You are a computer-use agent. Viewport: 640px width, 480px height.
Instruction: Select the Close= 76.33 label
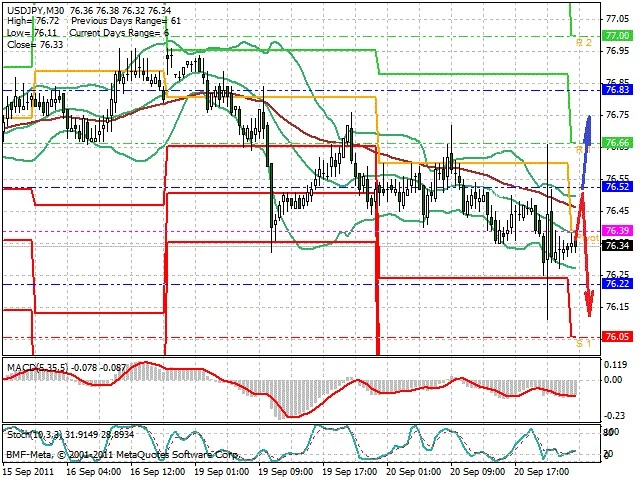(x=35, y=44)
